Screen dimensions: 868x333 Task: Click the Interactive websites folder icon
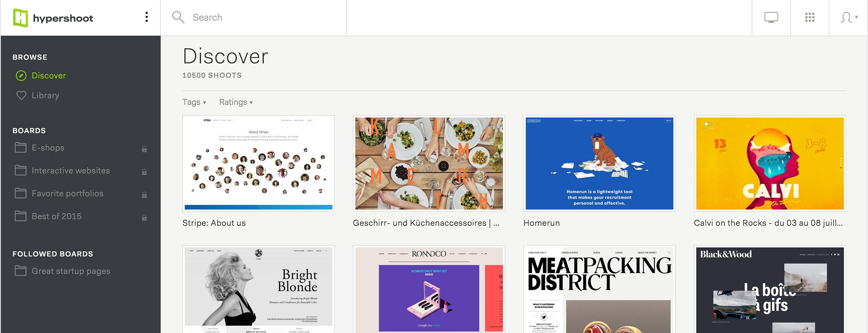[21, 170]
